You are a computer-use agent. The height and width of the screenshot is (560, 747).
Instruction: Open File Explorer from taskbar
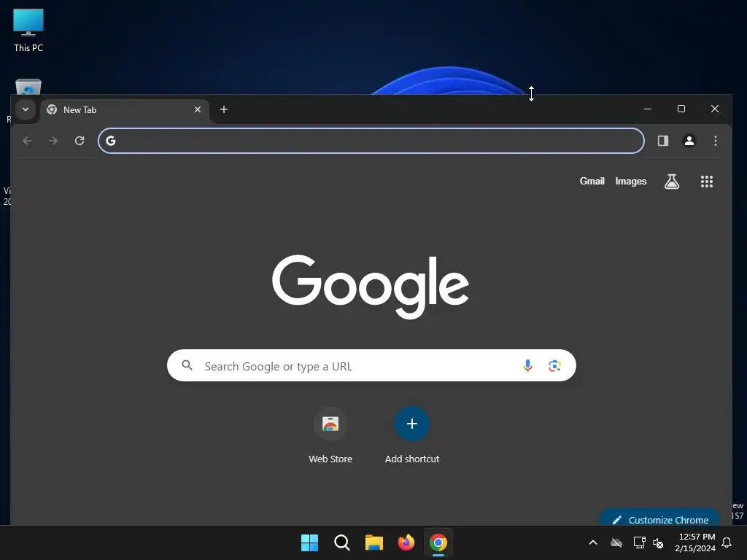pyautogui.click(x=374, y=542)
